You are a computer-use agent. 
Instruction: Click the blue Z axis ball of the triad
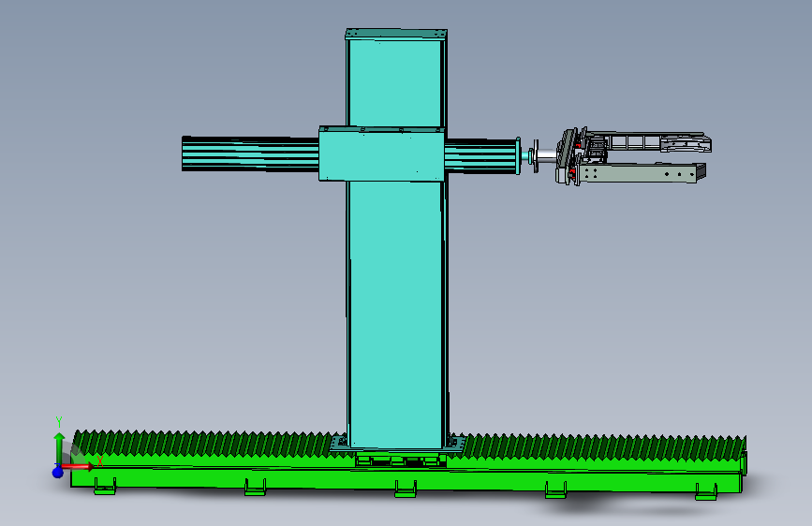click(57, 472)
